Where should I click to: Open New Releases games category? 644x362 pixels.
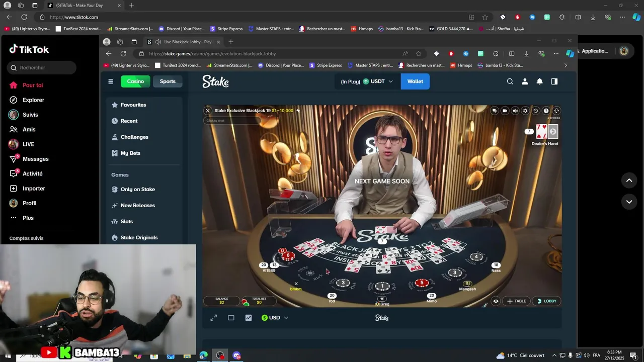click(x=144, y=206)
